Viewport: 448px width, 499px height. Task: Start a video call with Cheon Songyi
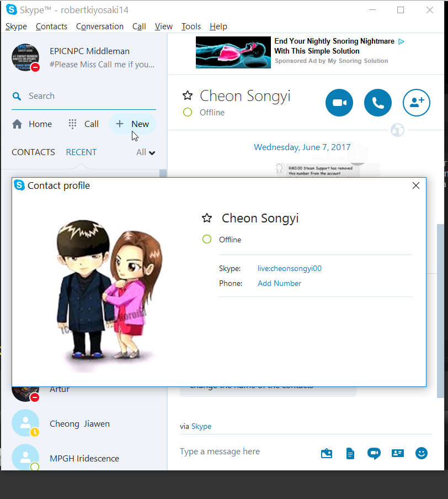[339, 103]
